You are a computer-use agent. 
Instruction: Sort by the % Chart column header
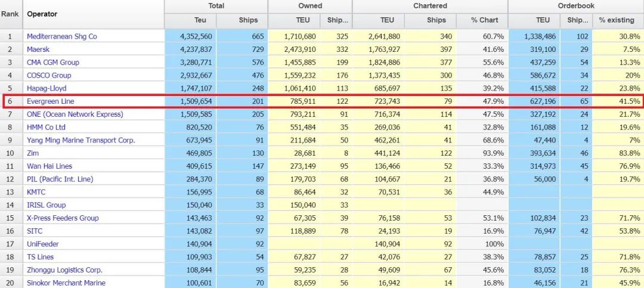(484, 20)
